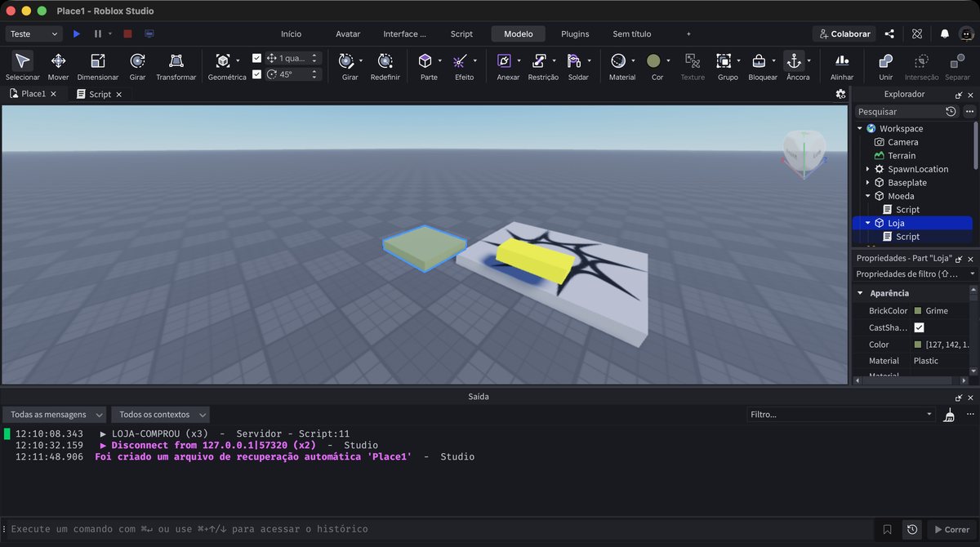980x547 pixels.
Task: Switch to the Início tab
Action: click(x=291, y=34)
